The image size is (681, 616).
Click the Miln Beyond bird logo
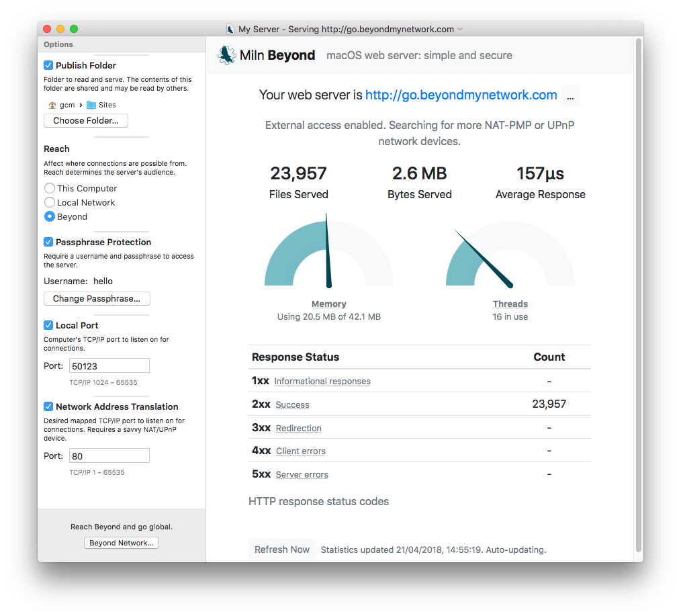tap(226, 55)
